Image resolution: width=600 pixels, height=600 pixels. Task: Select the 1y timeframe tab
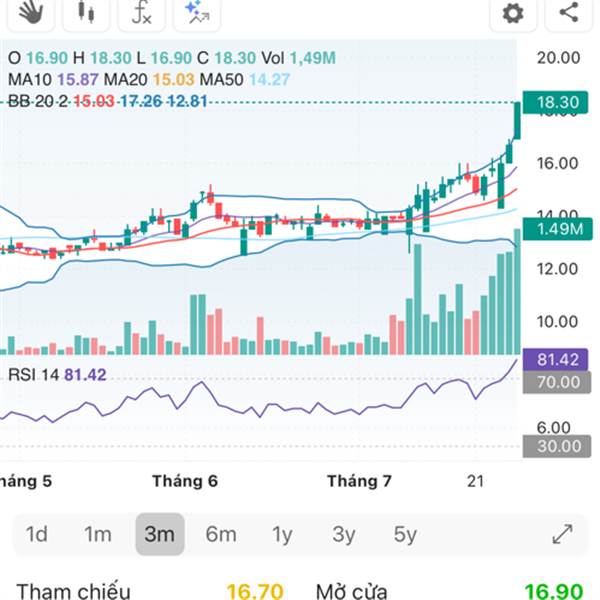click(x=282, y=534)
